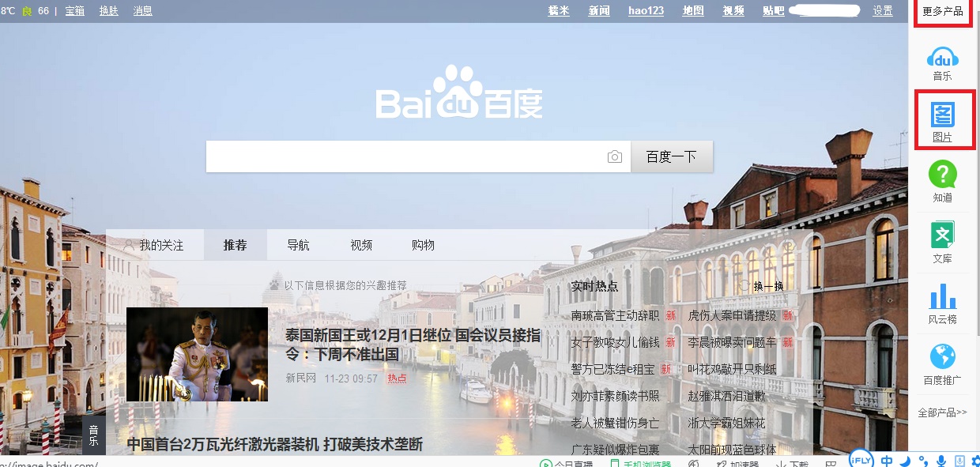Click the 百度一下 search button
Viewport: 980px width, 467px height.
[672, 156]
